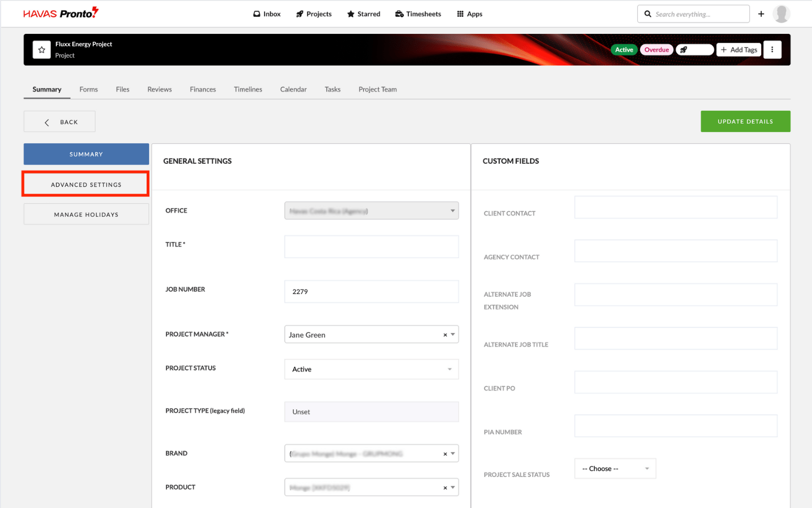Image resolution: width=812 pixels, height=508 pixels.
Task: Open the Project Status Active dropdown
Action: pos(372,369)
